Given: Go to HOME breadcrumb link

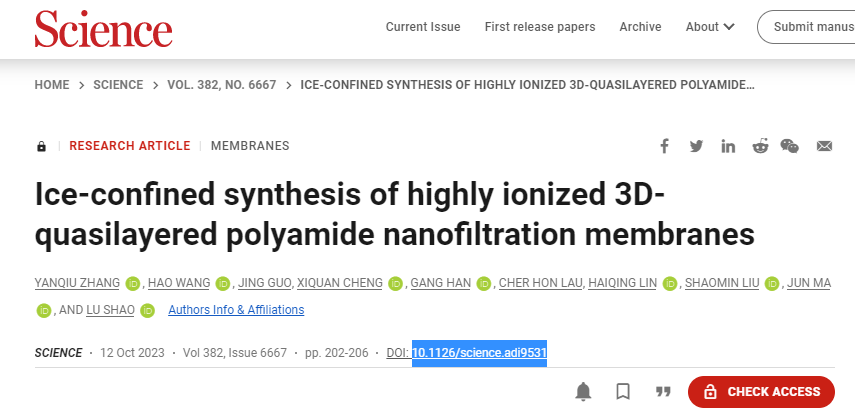Looking at the screenshot, I should 52,85.
